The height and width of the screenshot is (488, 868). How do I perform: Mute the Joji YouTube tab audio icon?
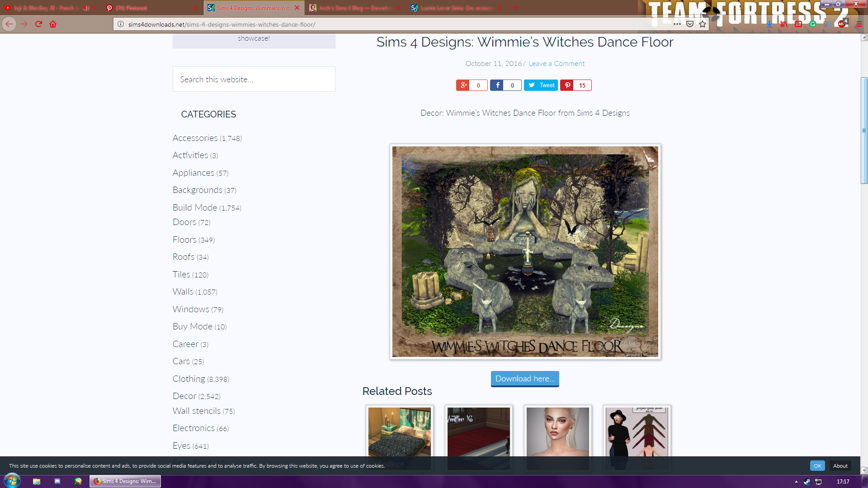coord(85,8)
